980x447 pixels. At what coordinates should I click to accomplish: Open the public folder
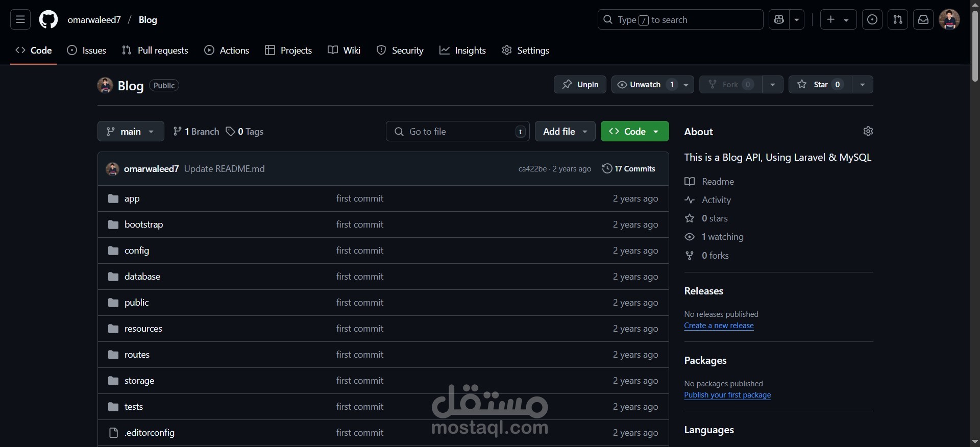point(137,303)
